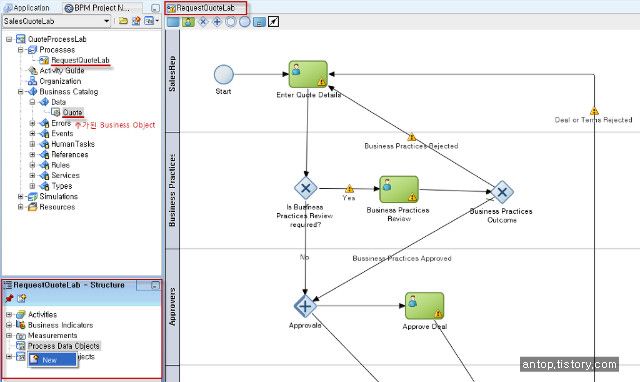Select the Business Catalog tree item
640x382 pixels.
[69, 92]
